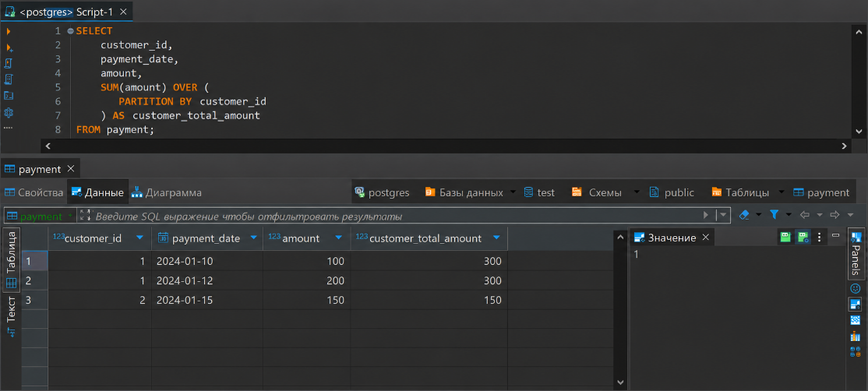
Task: Switch to the Текст text view
Action: (x=12, y=316)
